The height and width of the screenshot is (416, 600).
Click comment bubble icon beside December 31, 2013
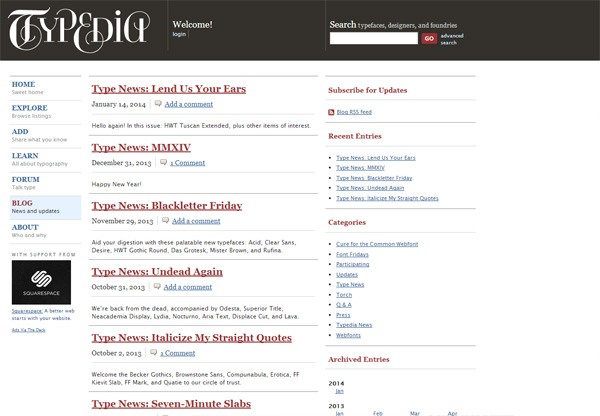pos(163,162)
